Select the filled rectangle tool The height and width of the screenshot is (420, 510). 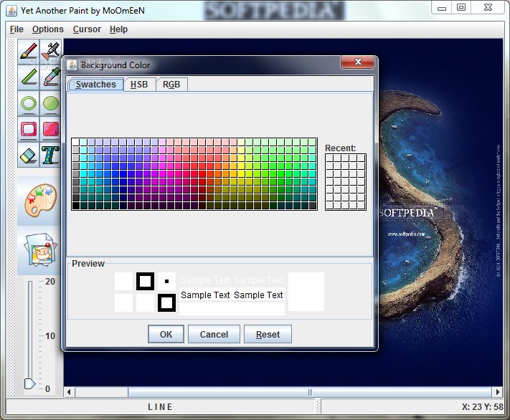[51, 129]
